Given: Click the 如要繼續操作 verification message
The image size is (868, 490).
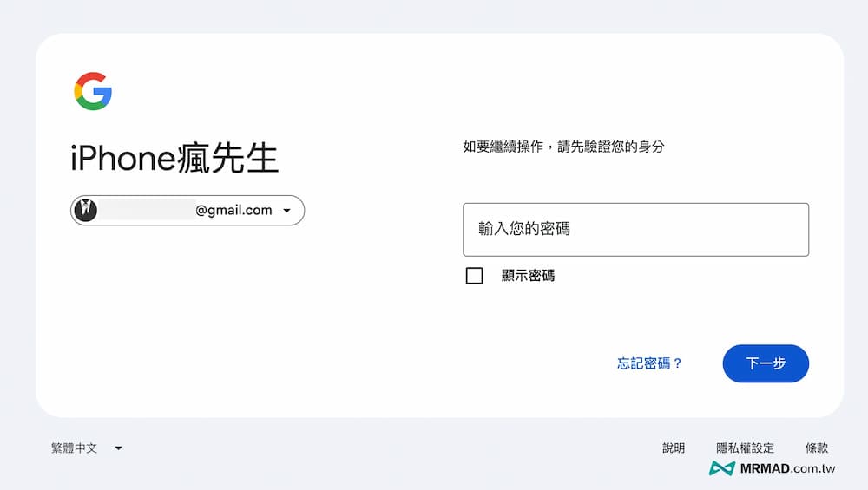Looking at the screenshot, I should coord(563,147).
